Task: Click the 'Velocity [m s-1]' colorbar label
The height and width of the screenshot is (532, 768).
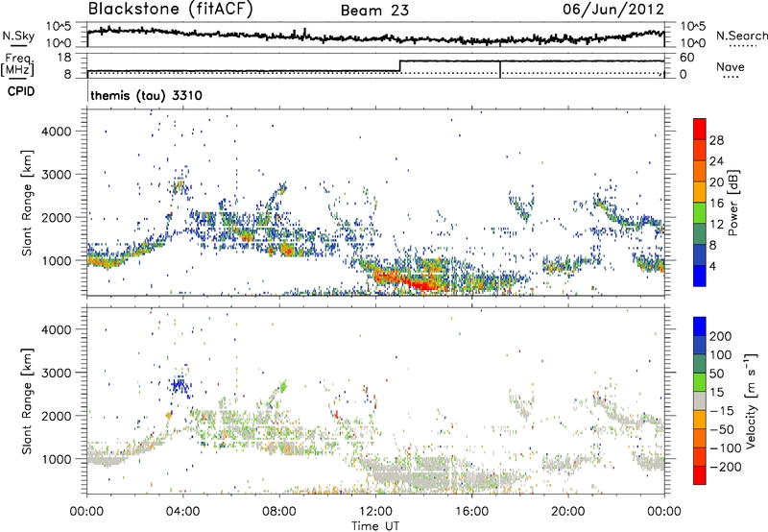Action: pos(751,400)
